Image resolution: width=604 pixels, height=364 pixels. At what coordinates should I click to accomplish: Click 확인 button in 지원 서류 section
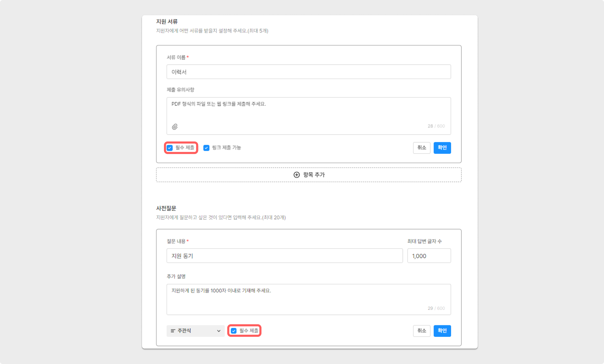(x=442, y=148)
